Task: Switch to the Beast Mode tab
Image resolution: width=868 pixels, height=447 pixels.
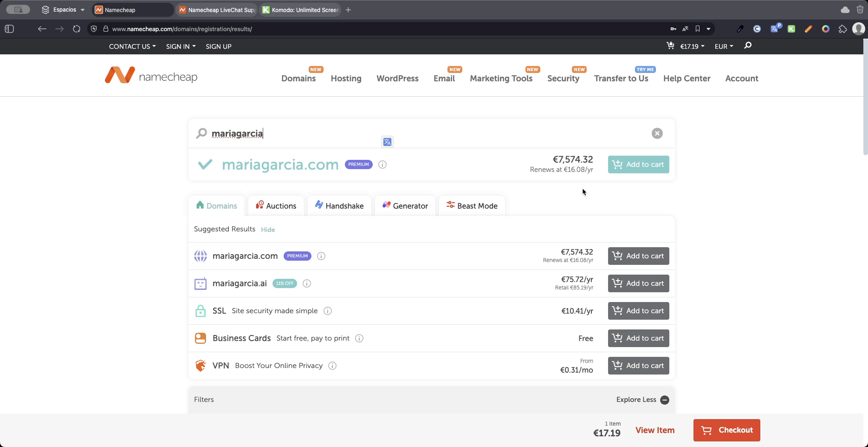Action: click(x=472, y=206)
